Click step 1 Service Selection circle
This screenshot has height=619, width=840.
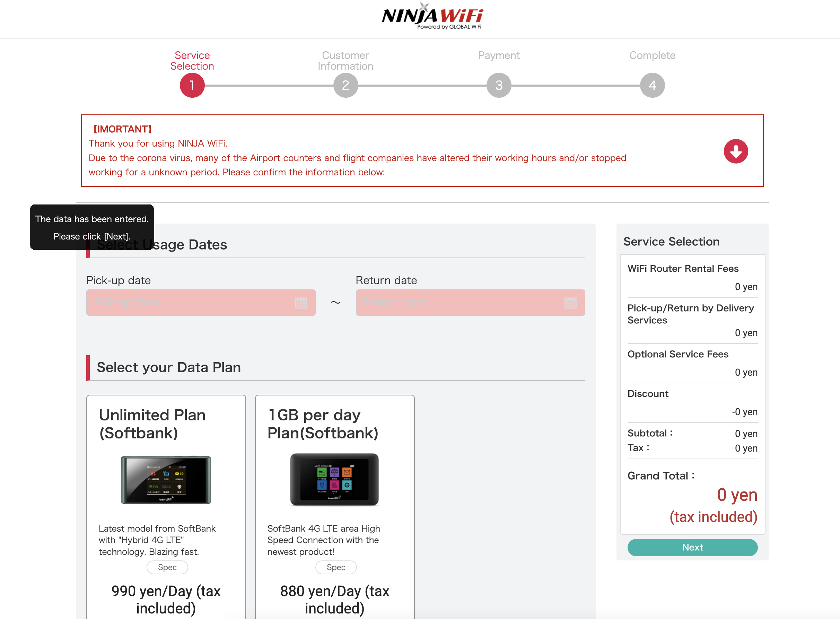click(x=192, y=85)
